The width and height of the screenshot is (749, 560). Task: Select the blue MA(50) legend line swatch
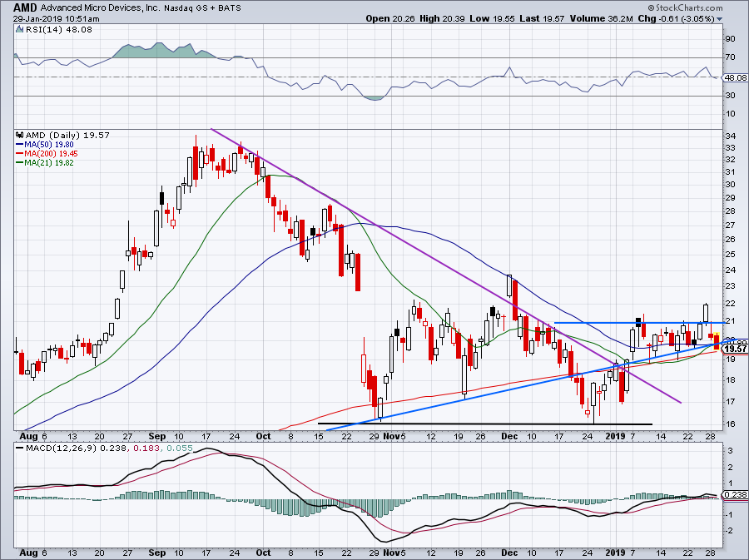20,144
